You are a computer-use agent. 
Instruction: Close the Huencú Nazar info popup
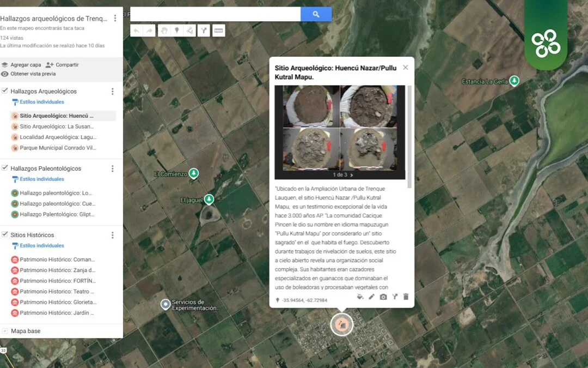(406, 68)
